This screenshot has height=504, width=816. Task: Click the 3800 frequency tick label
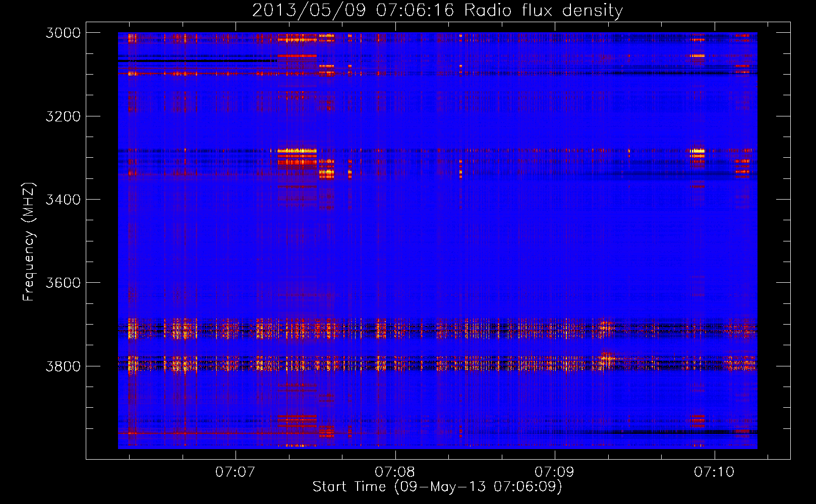63,366
